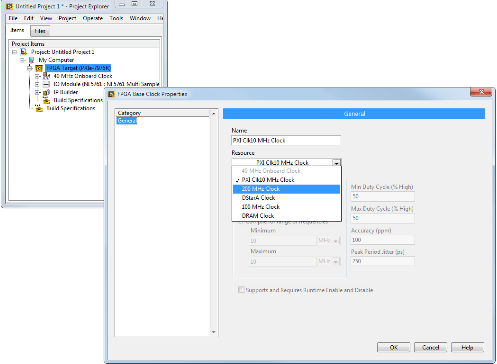Collapse the FPGA Target tree node
The width and height of the screenshot is (497, 364).
point(30,68)
